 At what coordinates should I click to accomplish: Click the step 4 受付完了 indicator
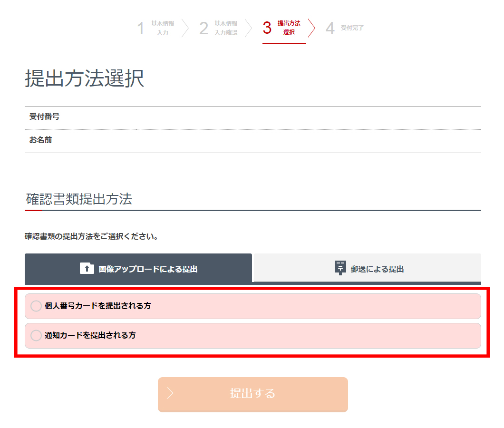pyautogui.click(x=345, y=28)
